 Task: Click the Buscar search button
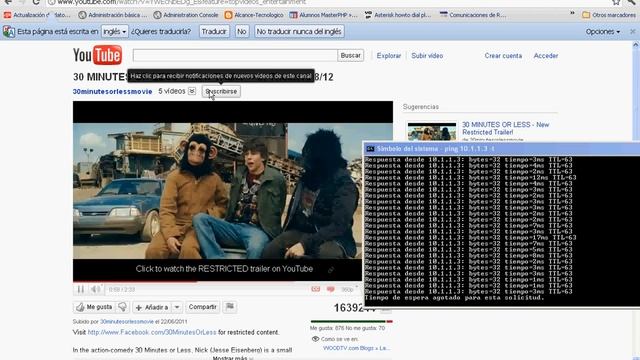(351, 56)
